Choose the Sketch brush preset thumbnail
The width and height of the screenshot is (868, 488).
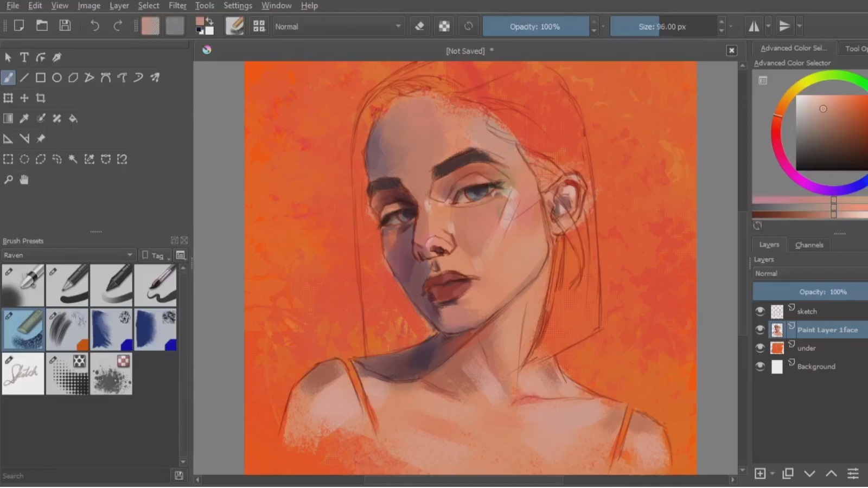click(23, 374)
